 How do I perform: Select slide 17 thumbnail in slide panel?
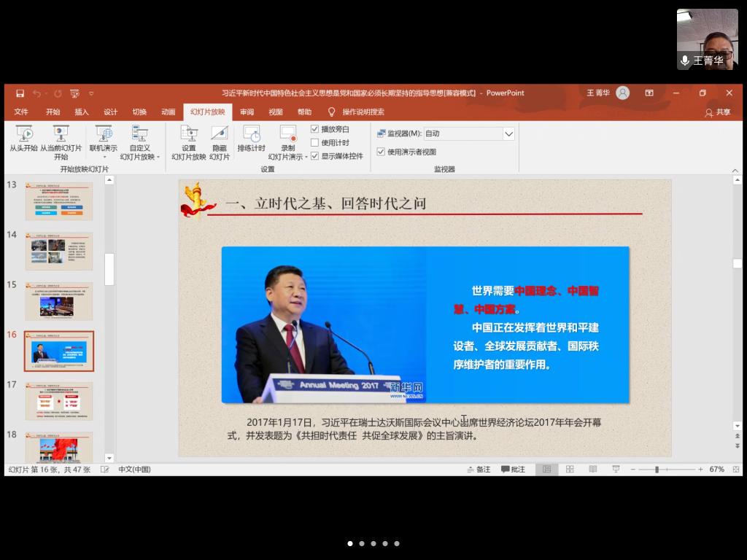pyautogui.click(x=59, y=400)
